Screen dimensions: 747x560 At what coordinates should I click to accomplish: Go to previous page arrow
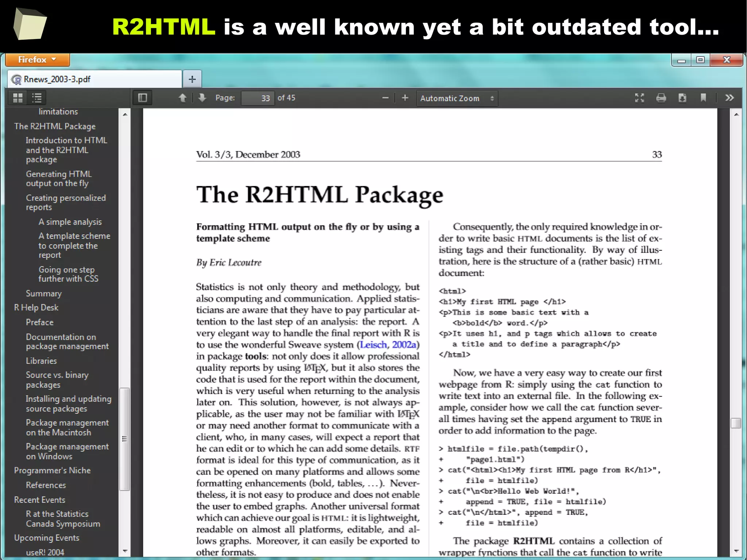[x=182, y=98]
